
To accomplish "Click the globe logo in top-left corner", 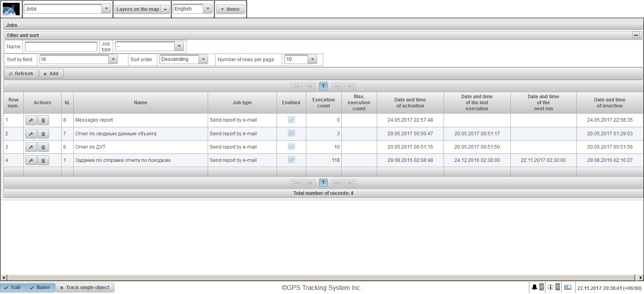I will [x=11, y=9].
